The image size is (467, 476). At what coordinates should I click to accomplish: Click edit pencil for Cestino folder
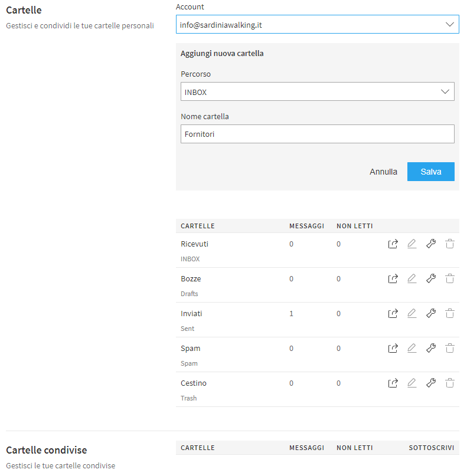click(x=412, y=383)
